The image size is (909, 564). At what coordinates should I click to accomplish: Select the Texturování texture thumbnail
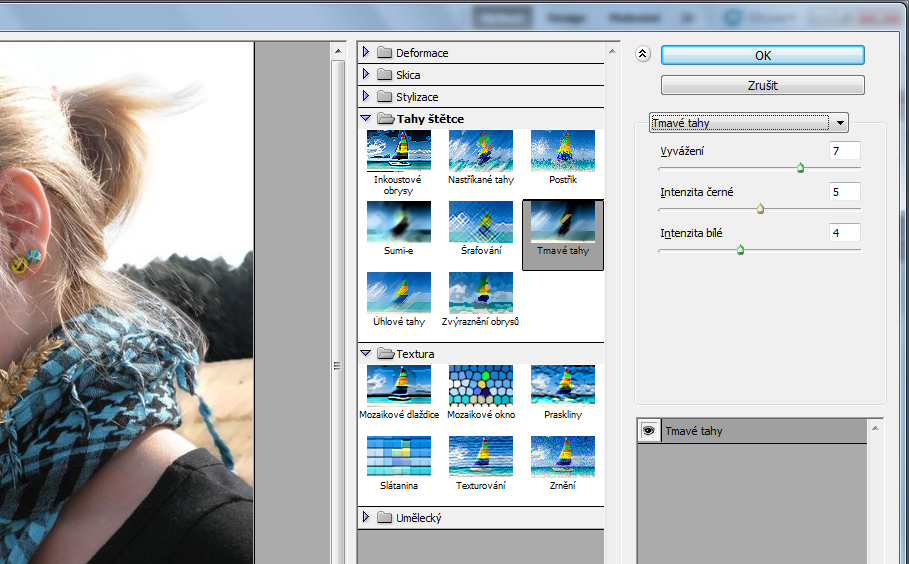tap(481, 457)
